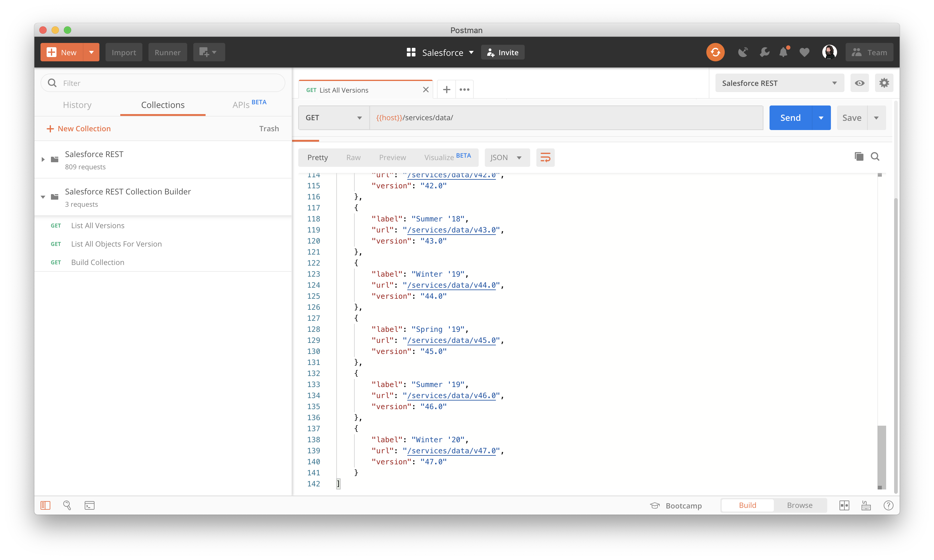
Task: Open the Send button dropdown arrow
Action: pyautogui.click(x=821, y=118)
